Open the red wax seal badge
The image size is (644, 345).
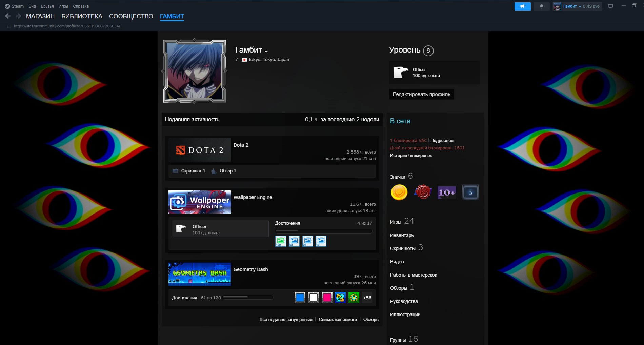click(x=423, y=192)
